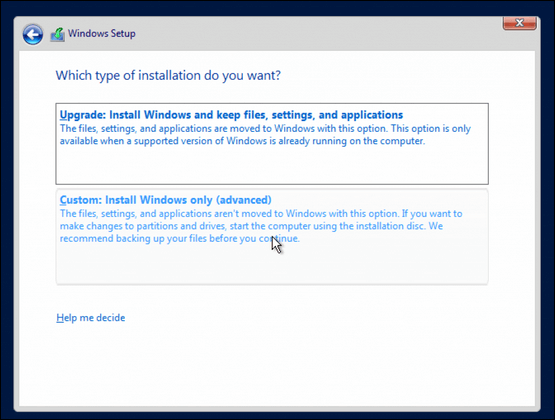Select Custom: Install Windows only (advanced)
This screenshot has width=555, height=420.
pyautogui.click(x=272, y=237)
